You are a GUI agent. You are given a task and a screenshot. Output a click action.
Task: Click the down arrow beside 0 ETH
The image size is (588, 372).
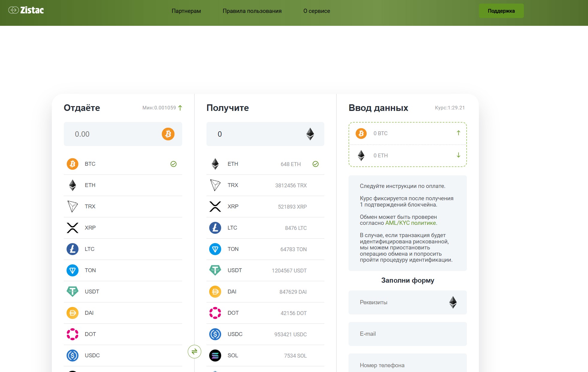pyautogui.click(x=459, y=155)
